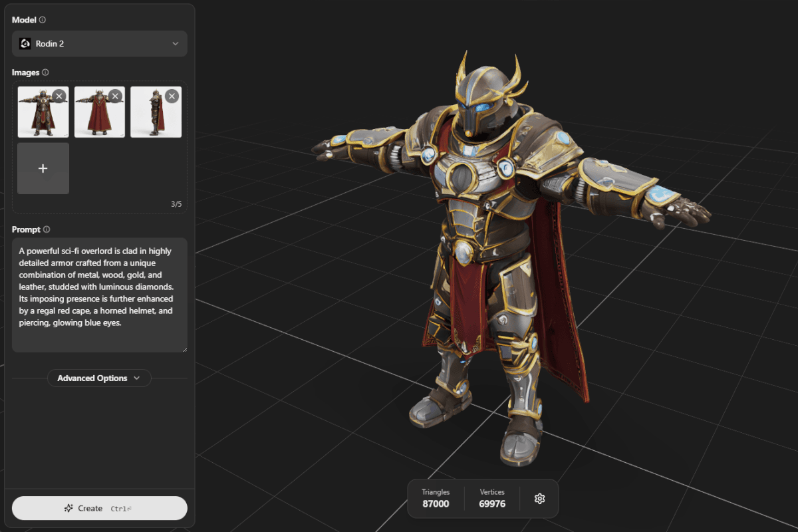Open the mesh settings gear next to Vertices
This screenshot has height=532, width=798.
point(539,499)
